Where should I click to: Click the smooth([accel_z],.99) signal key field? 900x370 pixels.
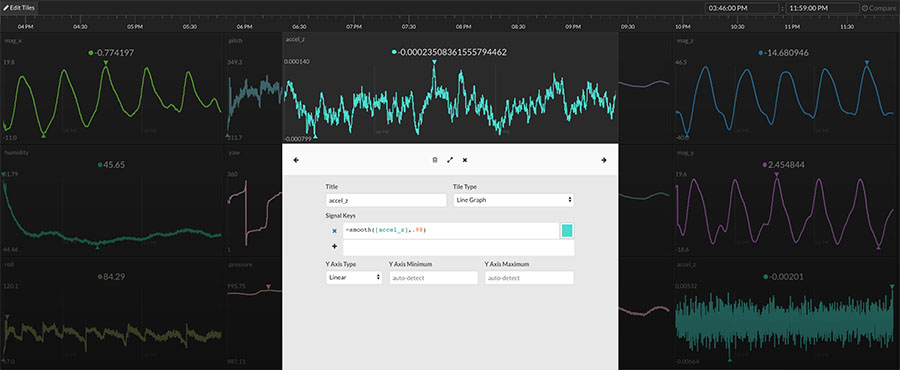tap(451, 231)
